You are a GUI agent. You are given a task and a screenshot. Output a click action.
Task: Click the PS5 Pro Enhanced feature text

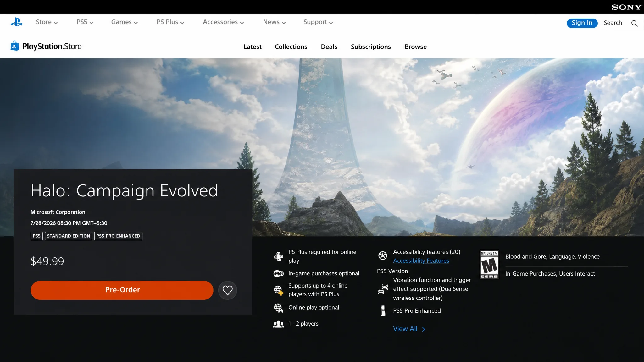417,311
